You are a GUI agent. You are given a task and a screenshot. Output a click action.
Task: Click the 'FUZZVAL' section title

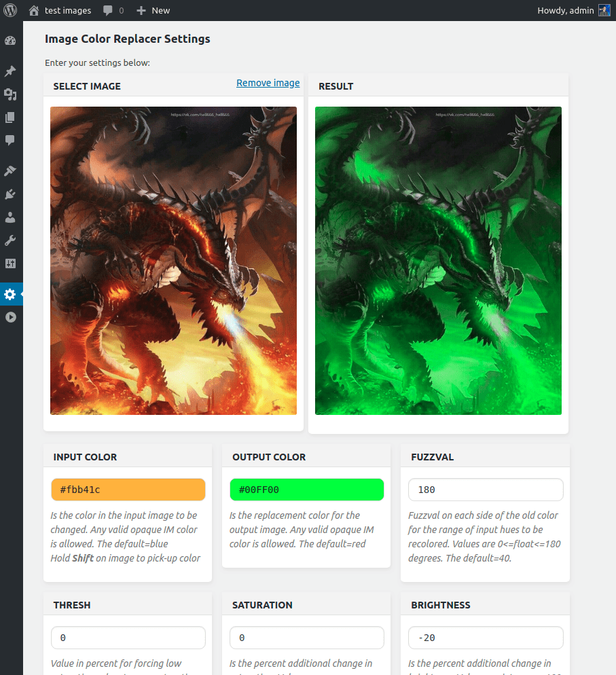[x=432, y=457]
